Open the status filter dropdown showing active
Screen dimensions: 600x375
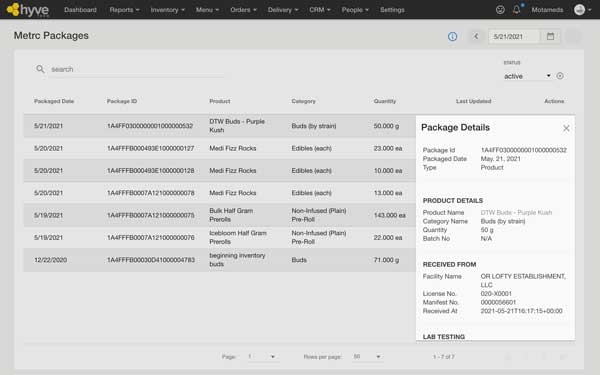(527, 76)
